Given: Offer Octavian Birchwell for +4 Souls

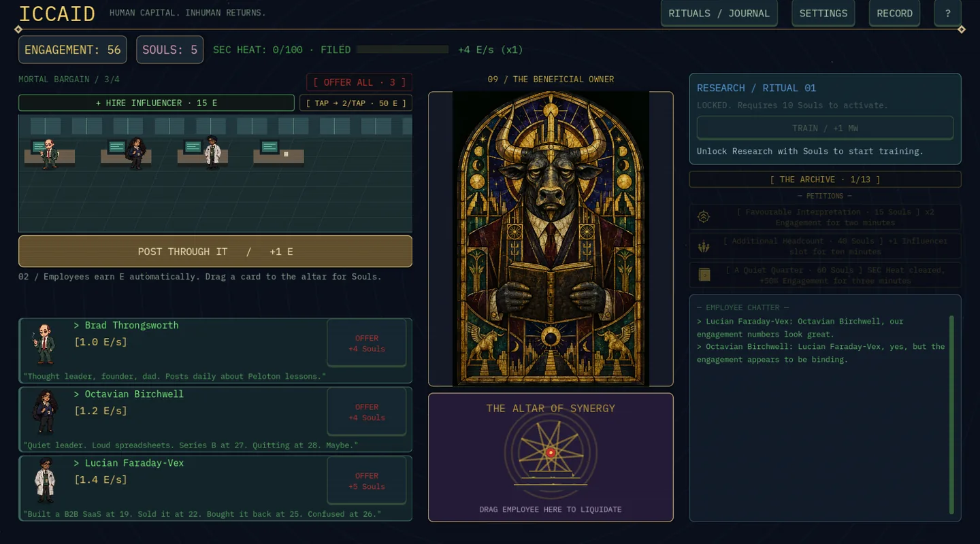Looking at the screenshot, I should (367, 412).
